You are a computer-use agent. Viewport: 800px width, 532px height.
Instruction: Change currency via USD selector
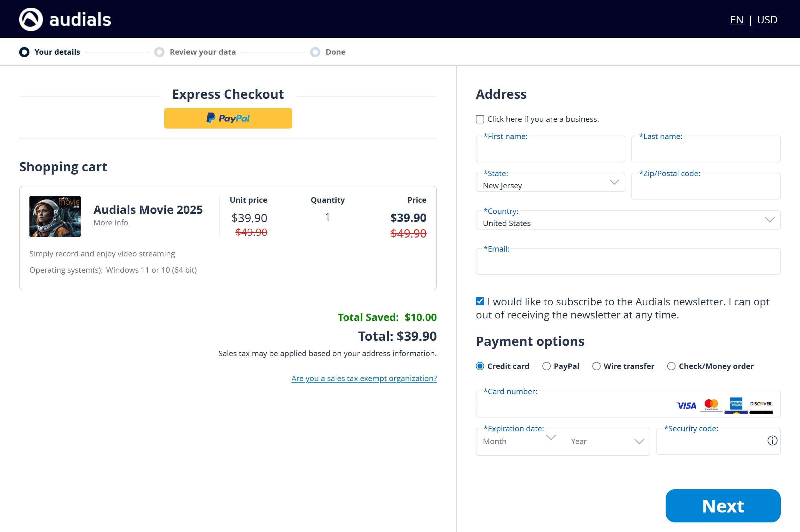[x=767, y=20]
